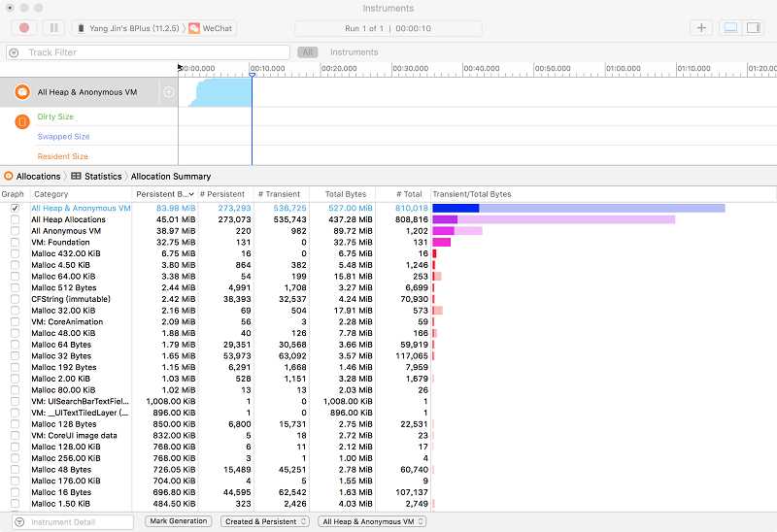This screenshot has width=777, height=532.
Task: Select the All filter tab
Action: click(x=308, y=52)
